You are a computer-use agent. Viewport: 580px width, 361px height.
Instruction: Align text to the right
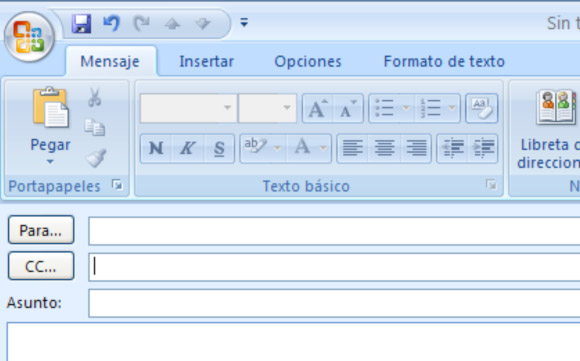(416, 148)
